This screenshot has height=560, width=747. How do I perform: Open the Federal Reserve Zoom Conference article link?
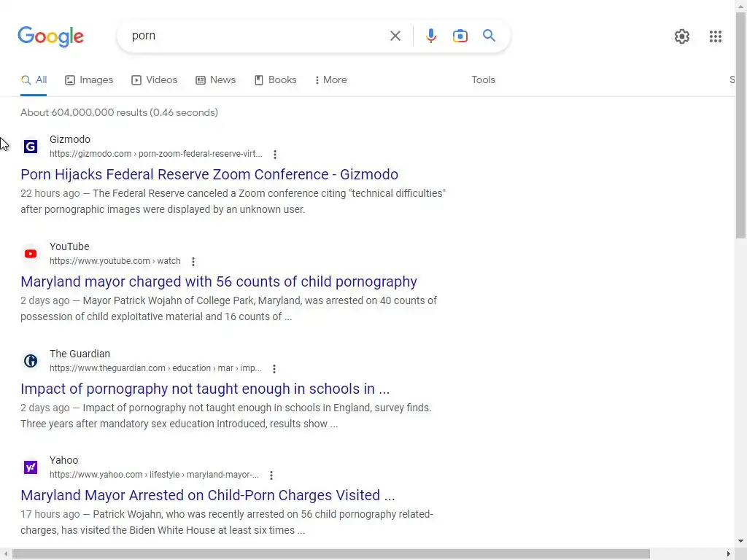tap(209, 174)
